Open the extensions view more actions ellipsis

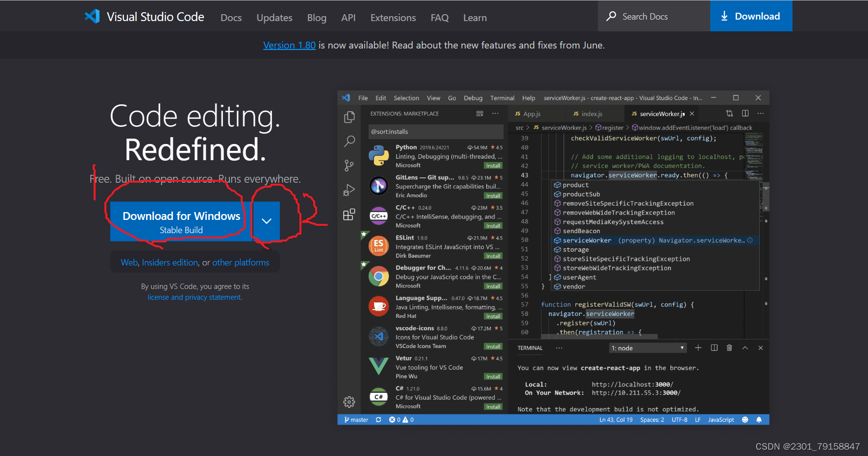tap(496, 114)
